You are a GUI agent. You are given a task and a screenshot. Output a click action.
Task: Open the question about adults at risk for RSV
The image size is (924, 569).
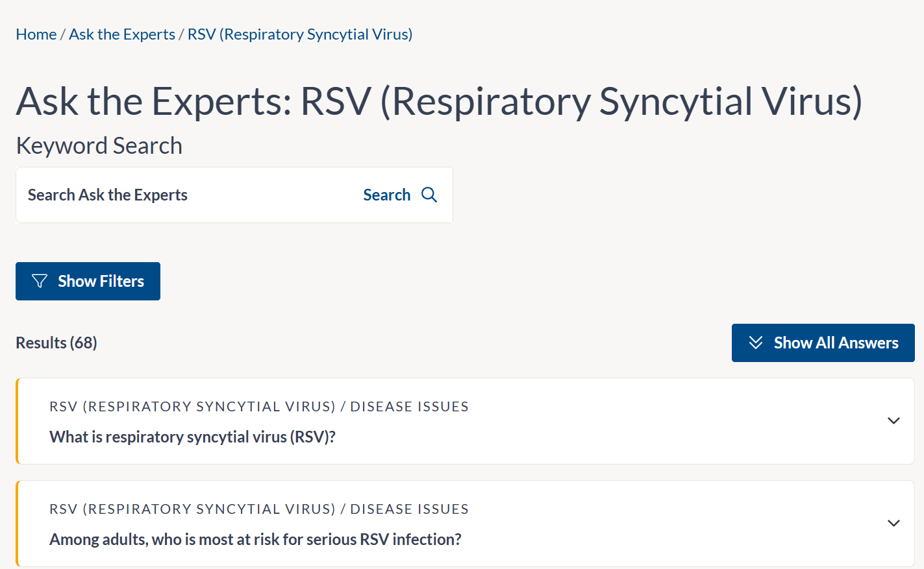point(255,539)
